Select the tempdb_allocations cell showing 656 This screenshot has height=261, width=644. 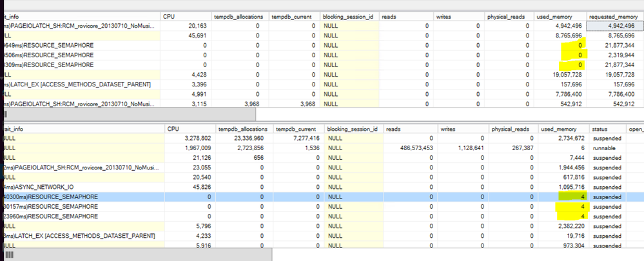244,158
